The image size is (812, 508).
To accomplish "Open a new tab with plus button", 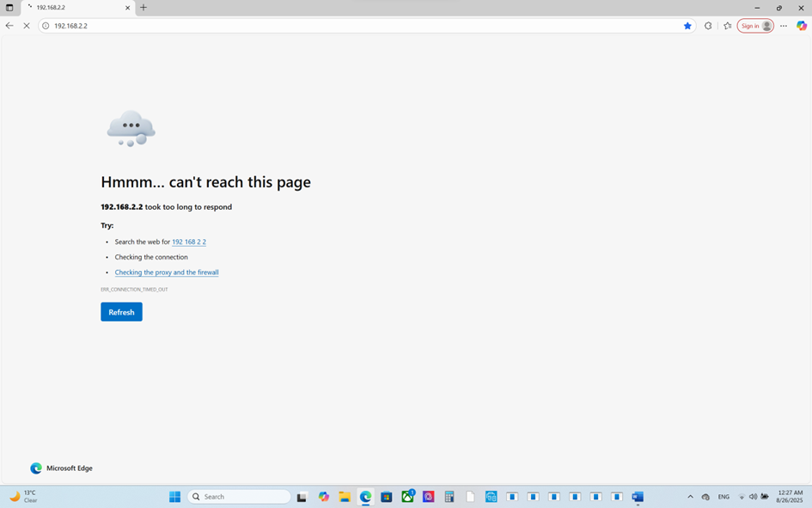I will [x=143, y=7].
